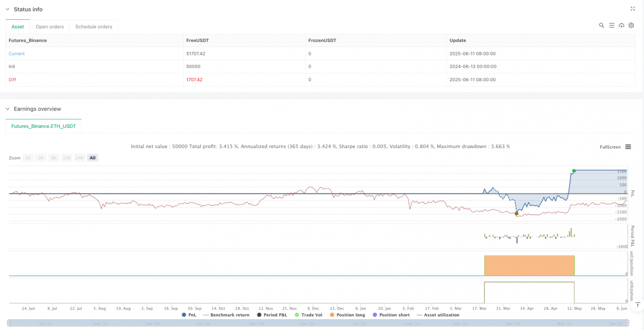Click the Current row link in the asset table
This screenshot has height=330, width=644.
(x=16, y=53)
